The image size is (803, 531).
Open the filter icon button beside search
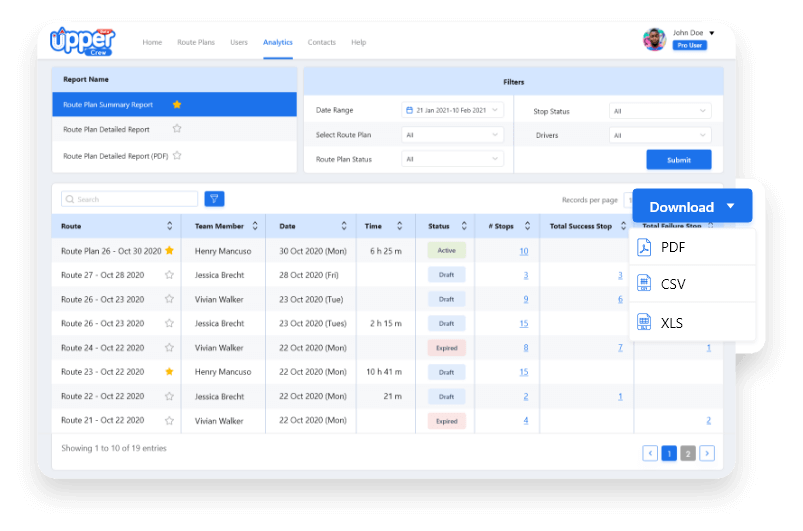click(x=214, y=199)
